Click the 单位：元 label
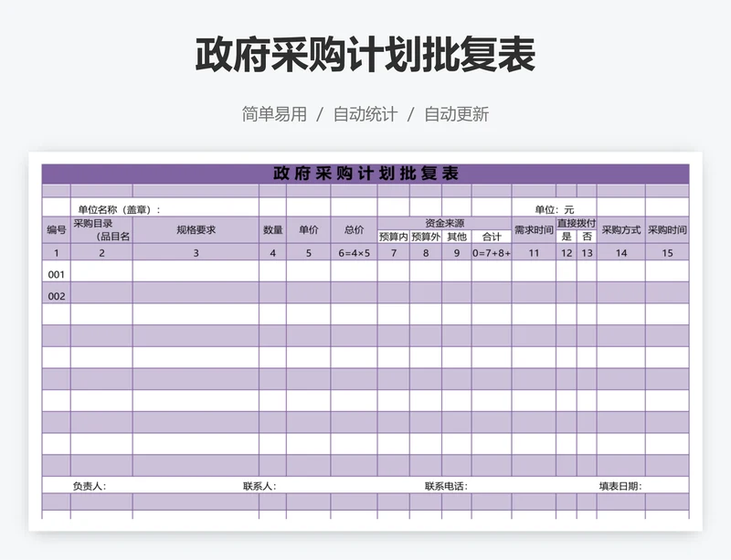 [555, 210]
